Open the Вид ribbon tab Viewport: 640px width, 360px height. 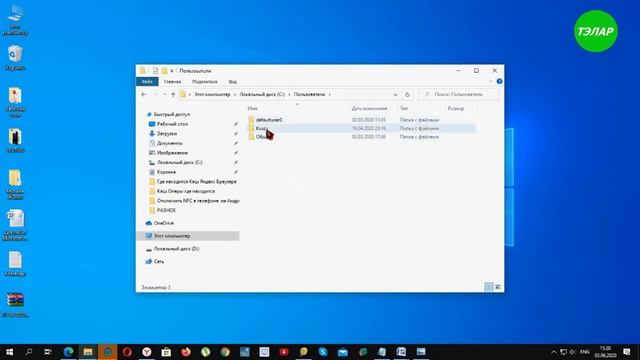click(x=233, y=82)
